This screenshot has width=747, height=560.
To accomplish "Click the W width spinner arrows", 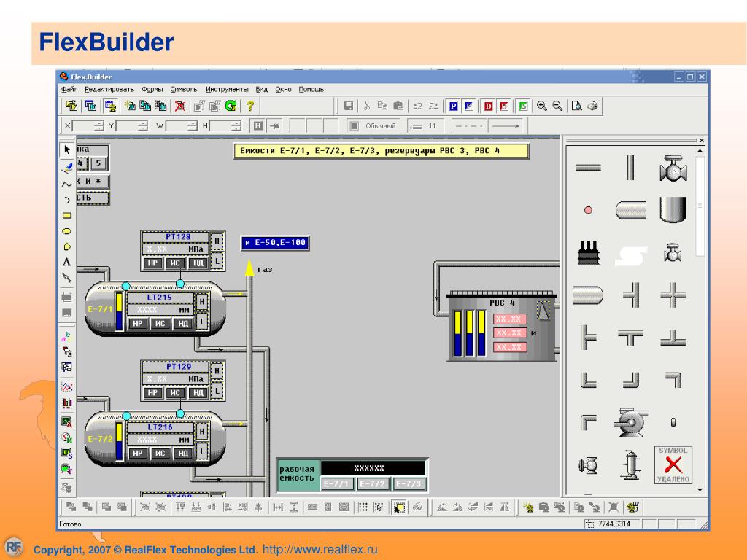I will point(192,125).
